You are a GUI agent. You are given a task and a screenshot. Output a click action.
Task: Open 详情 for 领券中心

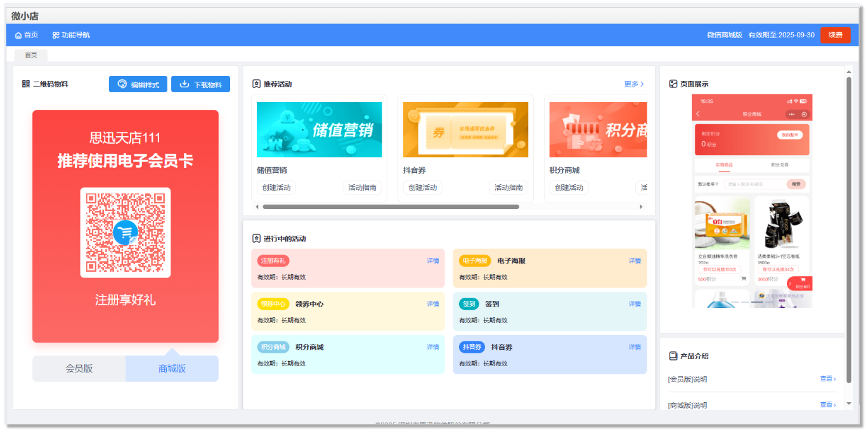[x=433, y=304]
